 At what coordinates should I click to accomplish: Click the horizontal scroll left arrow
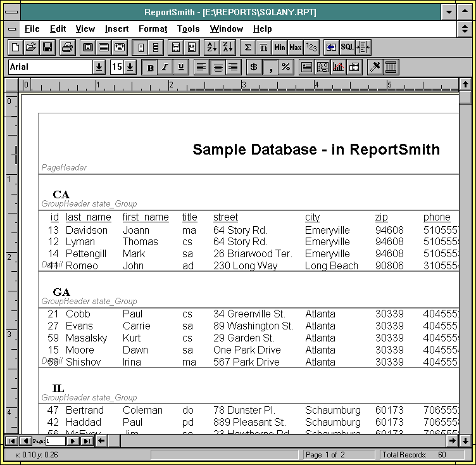(102, 441)
